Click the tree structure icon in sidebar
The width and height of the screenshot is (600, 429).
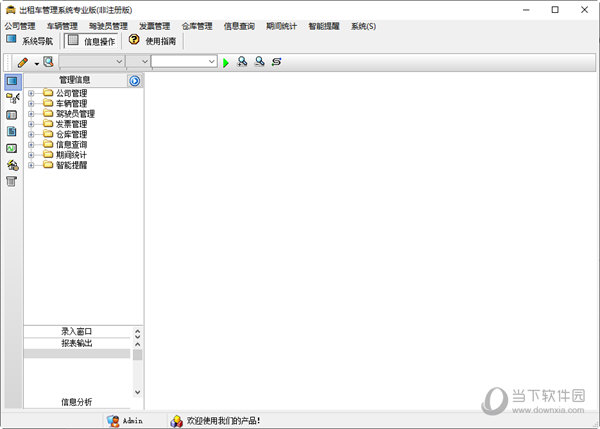(x=12, y=97)
